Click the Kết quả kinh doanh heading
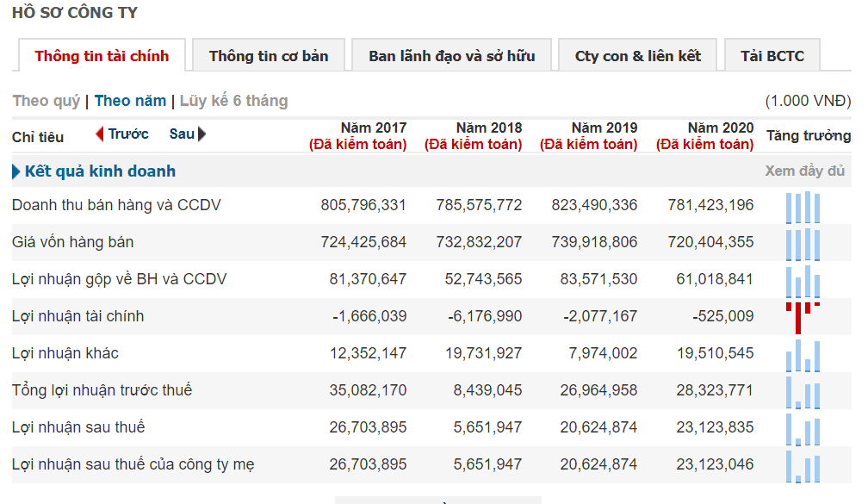The image size is (868, 504). point(100,171)
